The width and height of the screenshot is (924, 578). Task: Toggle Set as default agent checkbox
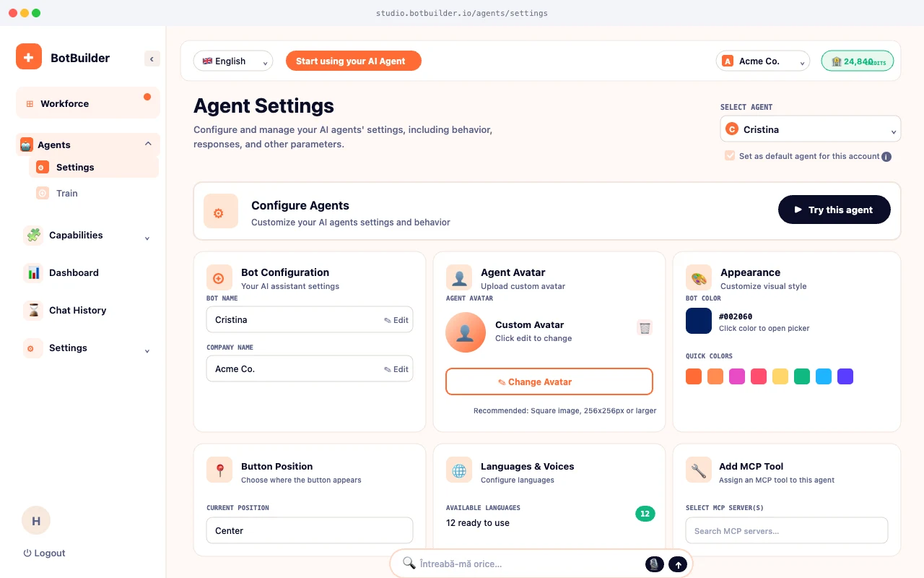730,155
